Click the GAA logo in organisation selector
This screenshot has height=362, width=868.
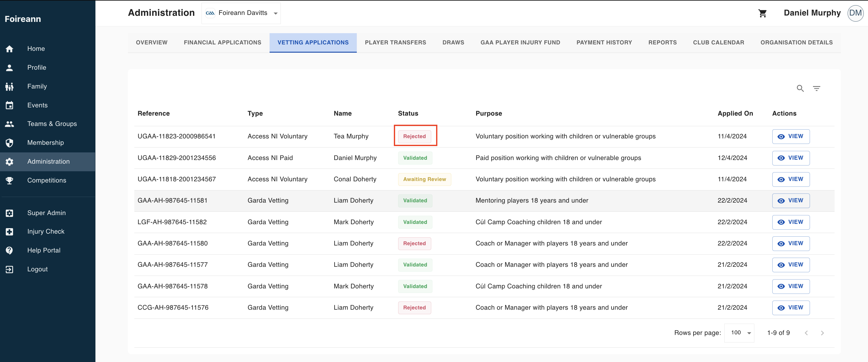pyautogui.click(x=210, y=13)
